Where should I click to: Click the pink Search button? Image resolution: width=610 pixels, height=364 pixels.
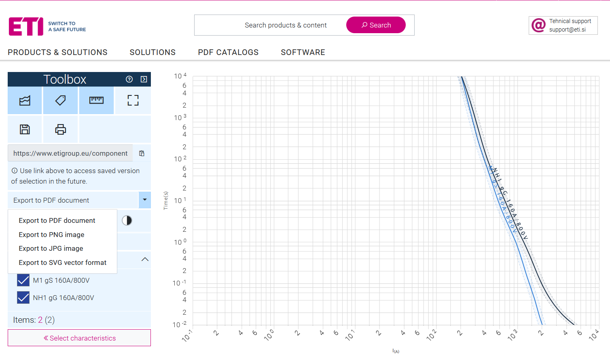tap(376, 25)
